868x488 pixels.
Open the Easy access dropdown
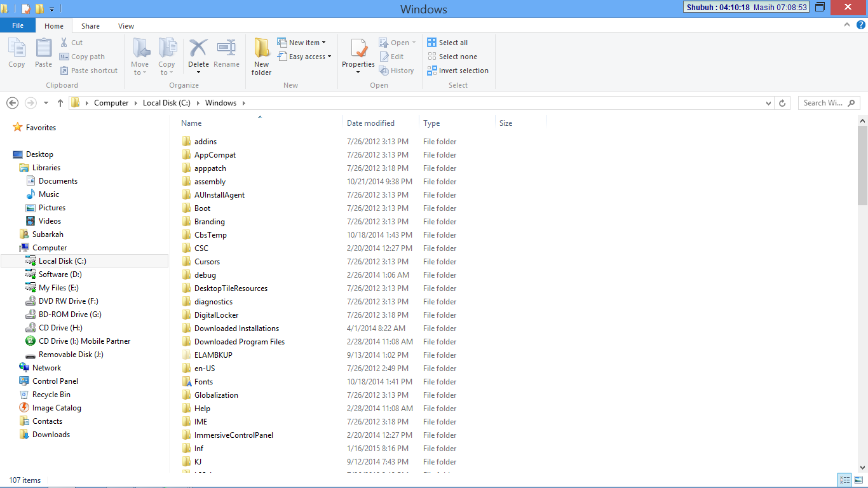pyautogui.click(x=304, y=57)
